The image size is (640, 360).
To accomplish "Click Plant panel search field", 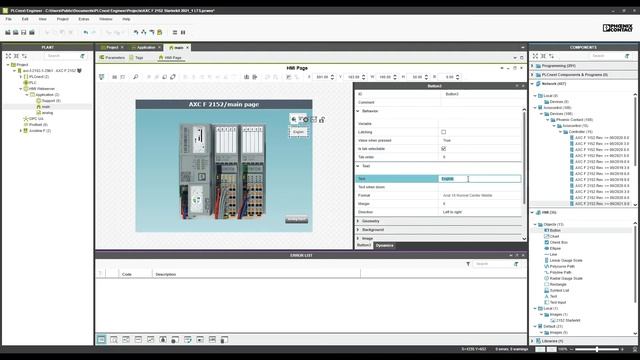I will point(61,56).
